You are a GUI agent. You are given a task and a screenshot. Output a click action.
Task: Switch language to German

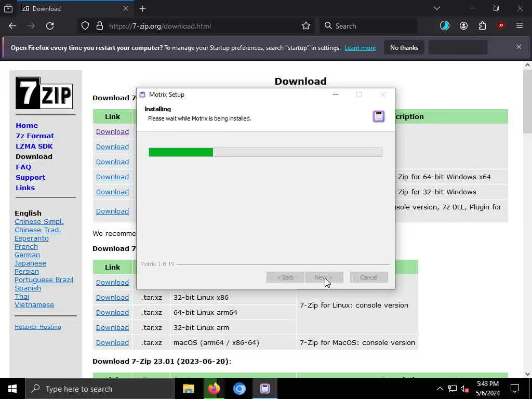coord(27,255)
